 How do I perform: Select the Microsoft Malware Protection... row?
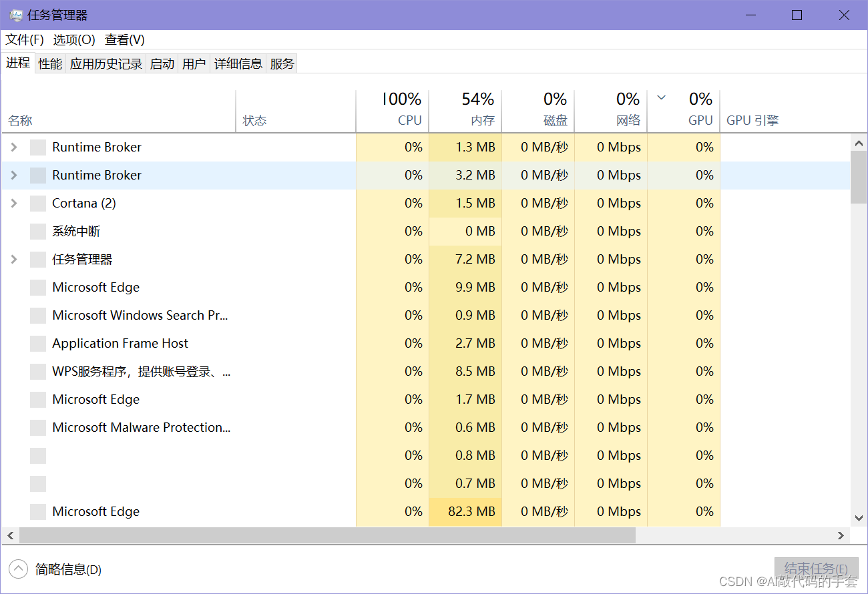(x=425, y=428)
